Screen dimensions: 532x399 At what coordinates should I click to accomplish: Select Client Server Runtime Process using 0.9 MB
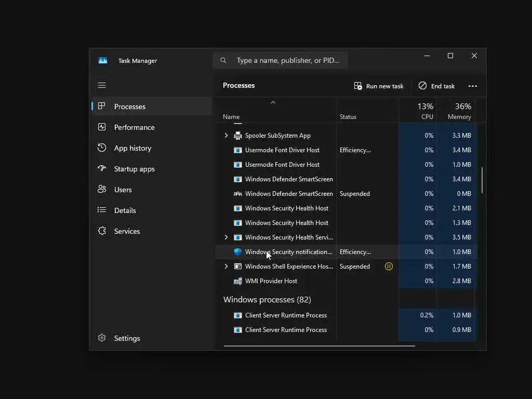pyautogui.click(x=346, y=330)
